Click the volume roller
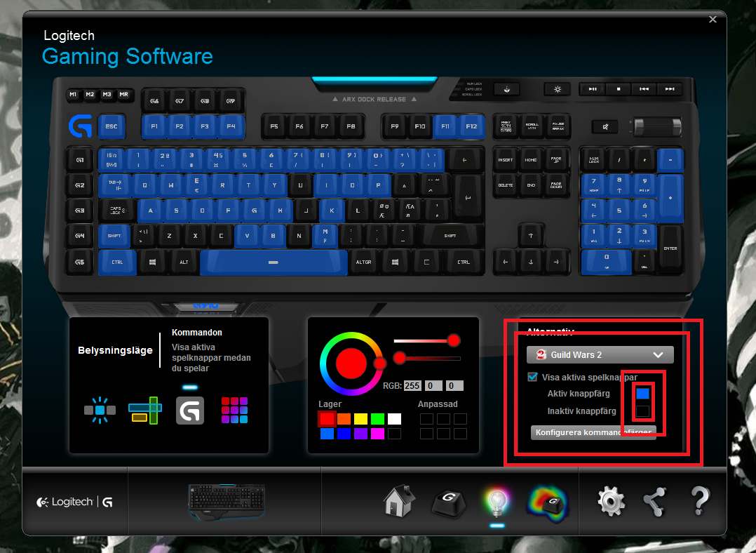The width and height of the screenshot is (756, 553). click(x=658, y=127)
